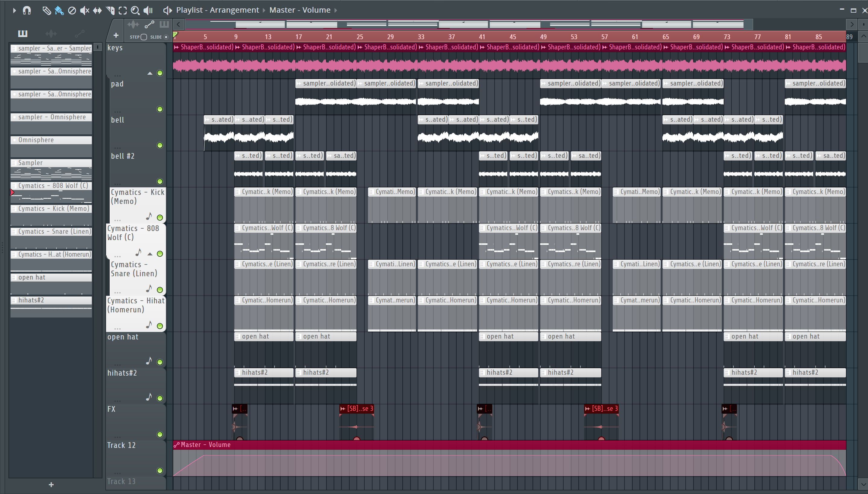The image size is (868, 494).
Task: Click bar 41 on the timeline ruler
Action: (482, 37)
